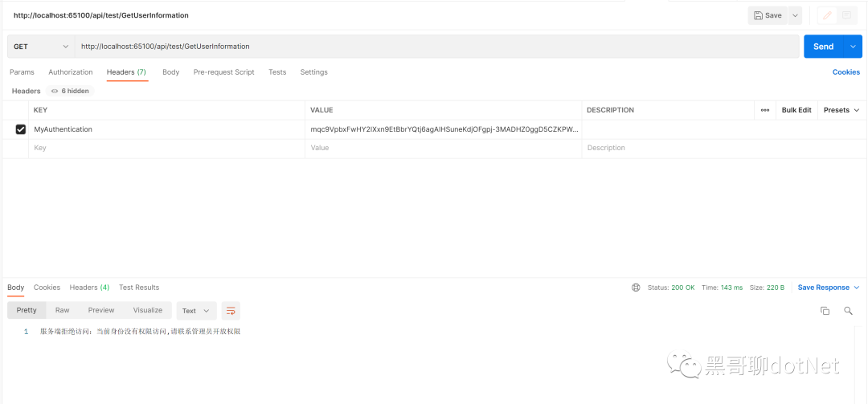Open the Presets dropdown
This screenshot has width=868, height=404.
[x=841, y=110]
